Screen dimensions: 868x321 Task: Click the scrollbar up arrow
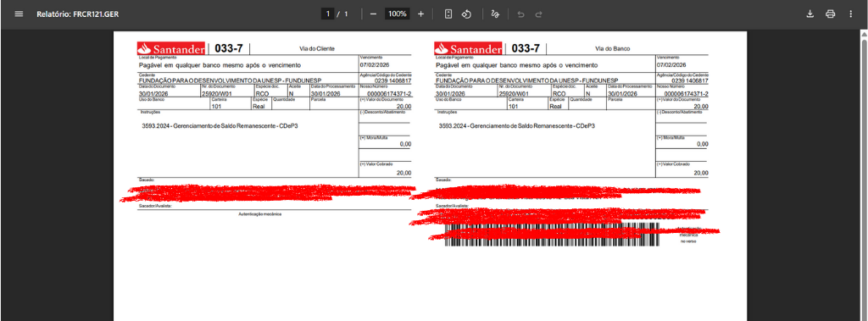(x=864, y=35)
